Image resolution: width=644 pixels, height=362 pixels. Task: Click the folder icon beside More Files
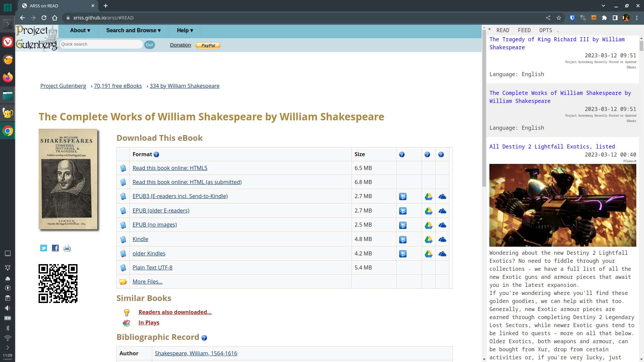click(123, 282)
